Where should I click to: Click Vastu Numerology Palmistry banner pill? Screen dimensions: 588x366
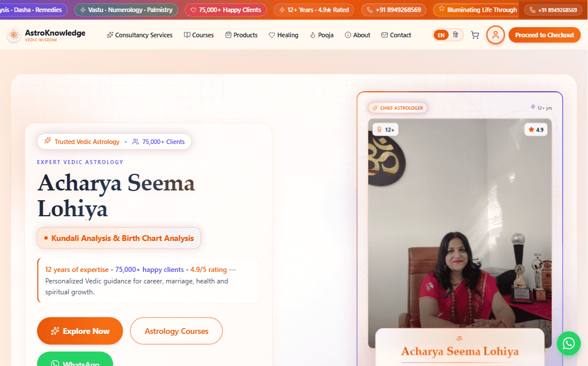pos(126,10)
